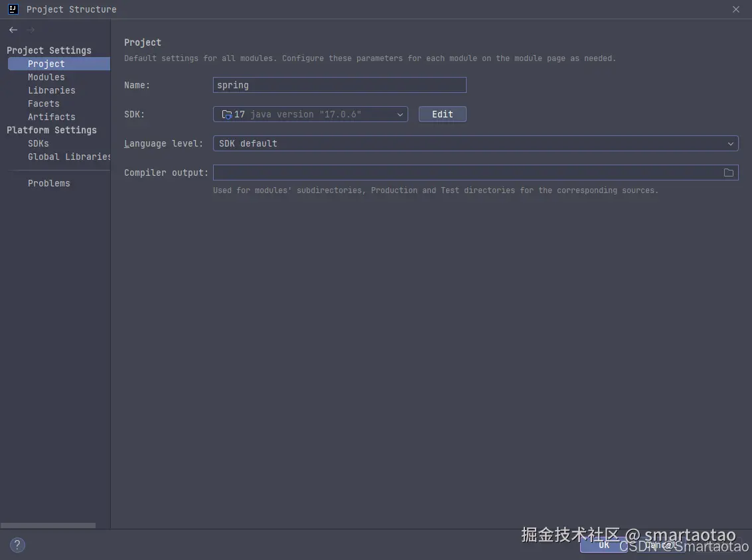Open Global Libraries settings
The width and height of the screenshot is (752, 560).
coord(69,157)
